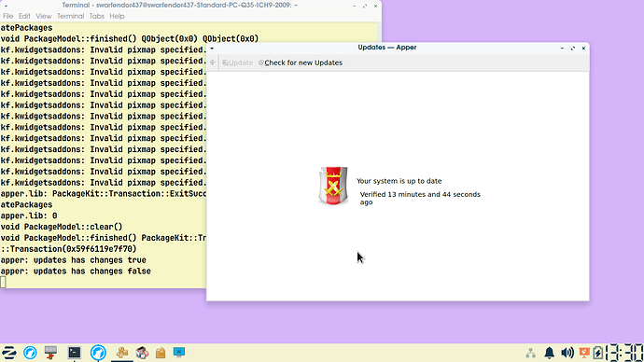Open the software packages cube taskbar icon
The height and width of the screenshot is (362, 644).
[x=142, y=353]
